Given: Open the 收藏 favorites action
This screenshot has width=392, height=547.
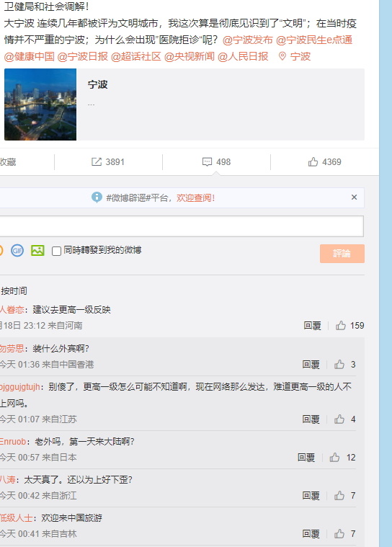Looking at the screenshot, I should (x=8, y=162).
